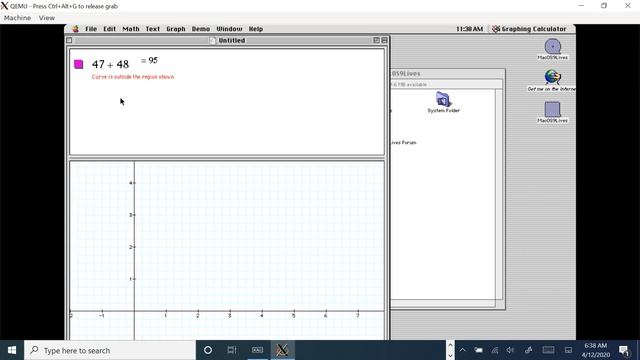Click the taskbar toolbar down arrow
640x360 pixels.
click(450, 356)
